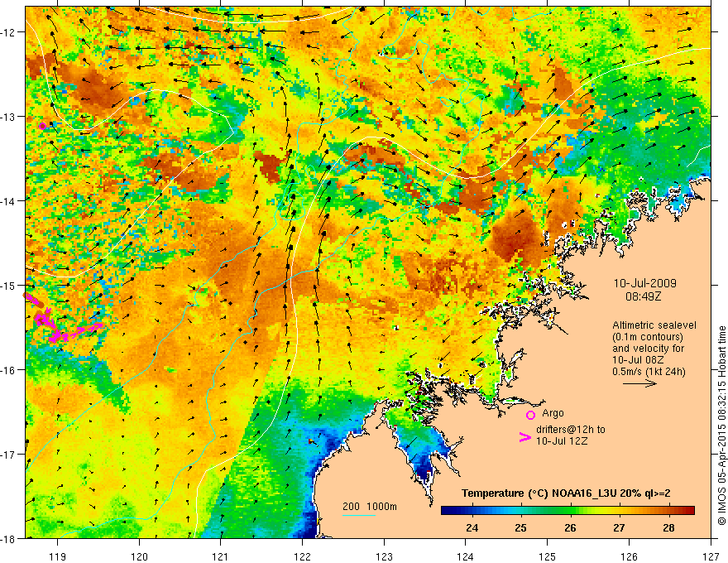Click the dark blue end of the temperature colorbar
The image size is (728, 563).
click(448, 511)
